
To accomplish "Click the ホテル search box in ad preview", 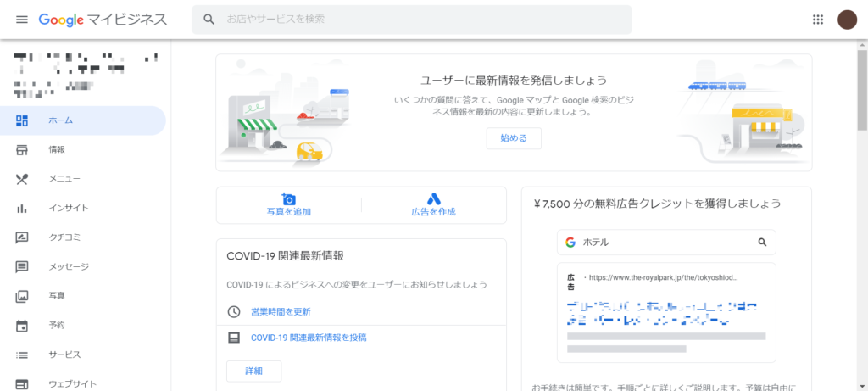I will pos(666,242).
